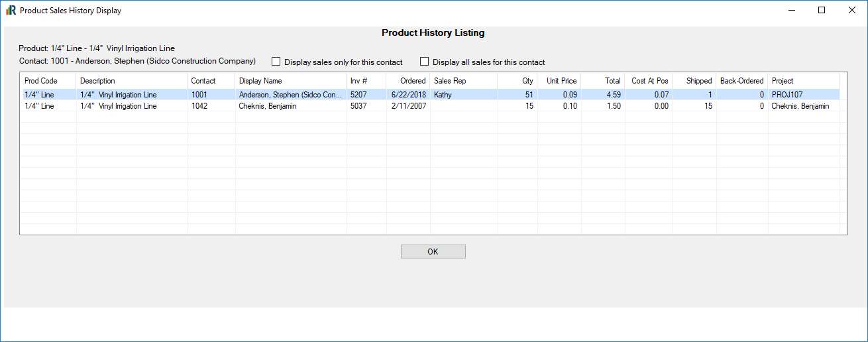Sort by the Inv # column header
The image size is (868, 342).
click(366, 81)
